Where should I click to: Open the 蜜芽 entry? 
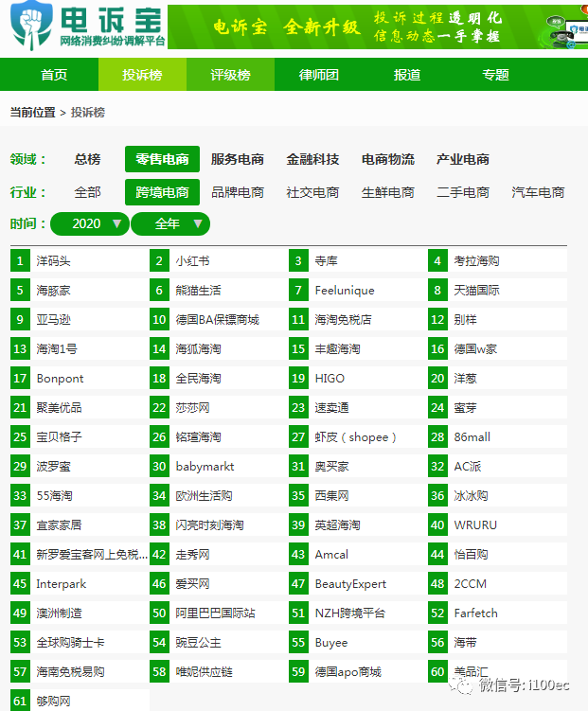[497, 408]
